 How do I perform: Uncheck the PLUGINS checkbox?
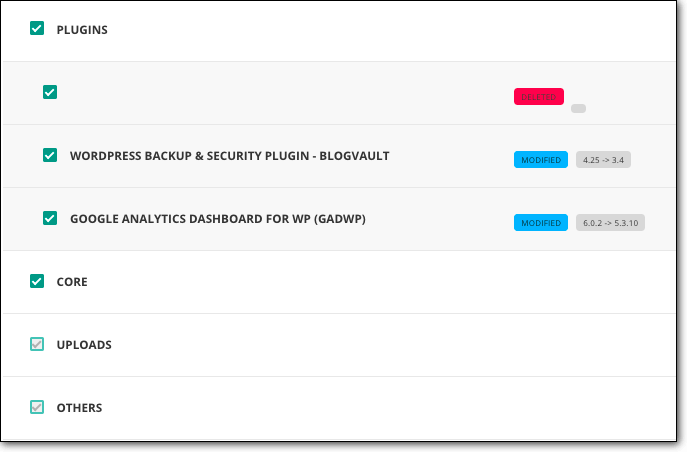click(37, 28)
